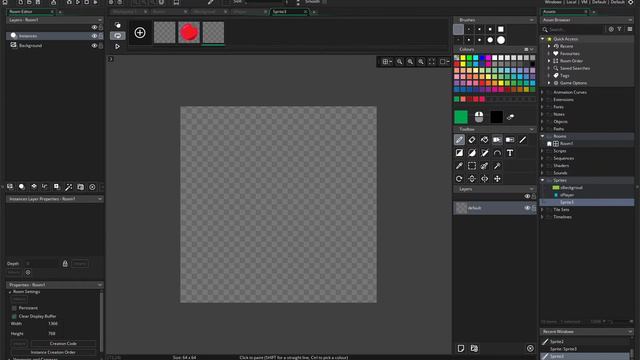640x360 pixels.
Task: Select the red blob frame thumbnail
Action: coord(189,33)
